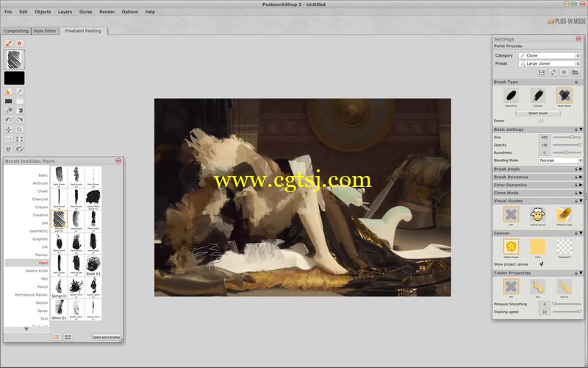Toggle the Canvas section lock icon
Viewport: 588px width, 368px height.
576,233
